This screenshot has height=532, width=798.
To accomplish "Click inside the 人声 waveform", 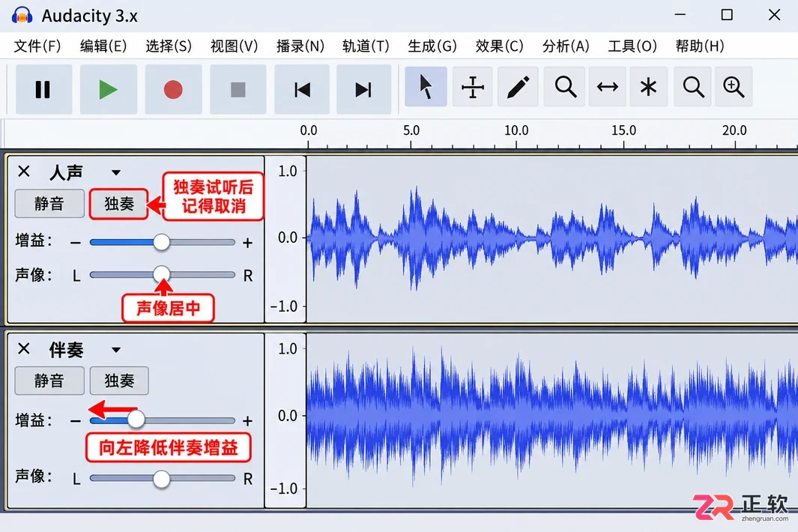I will pos(552,239).
